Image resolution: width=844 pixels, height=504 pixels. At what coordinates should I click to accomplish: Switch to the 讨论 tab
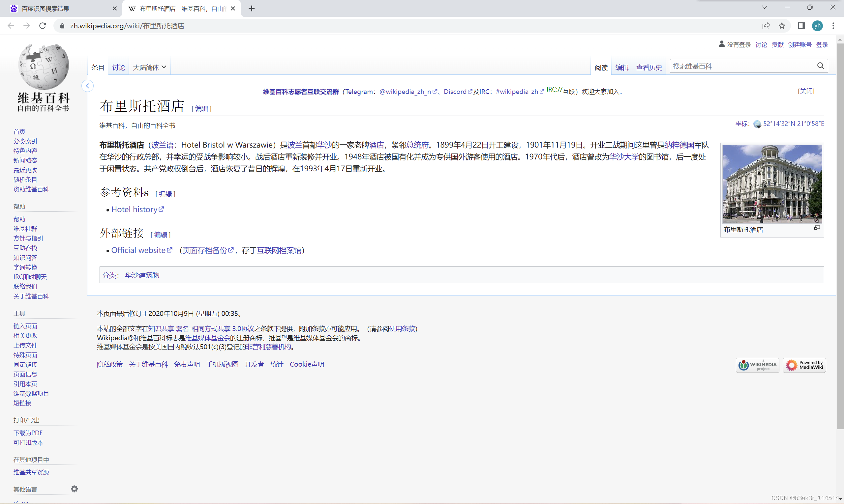tap(118, 67)
